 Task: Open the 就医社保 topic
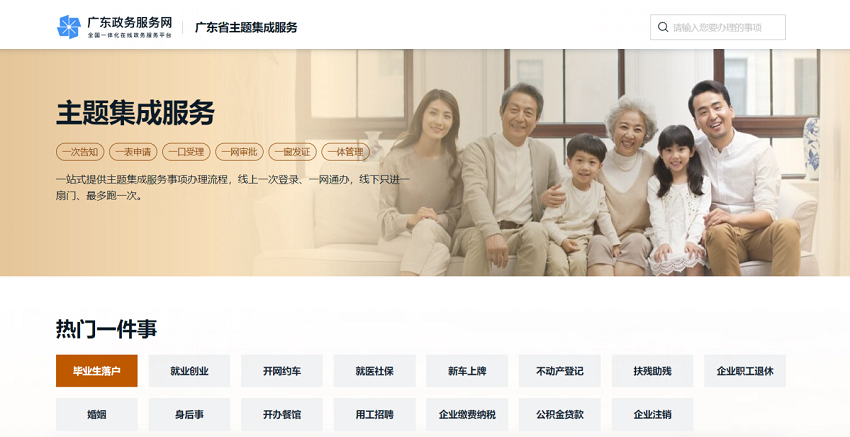pos(375,371)
